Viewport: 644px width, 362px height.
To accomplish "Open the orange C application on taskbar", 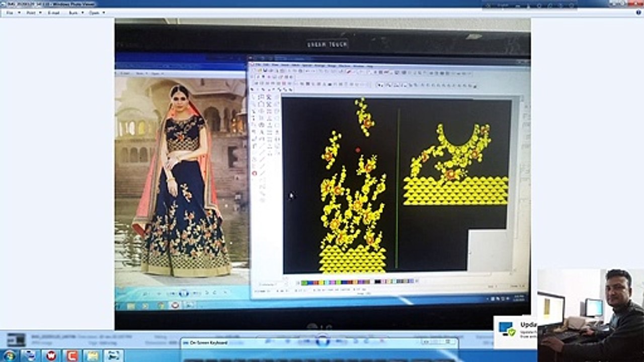I will (x=71, y=355).
